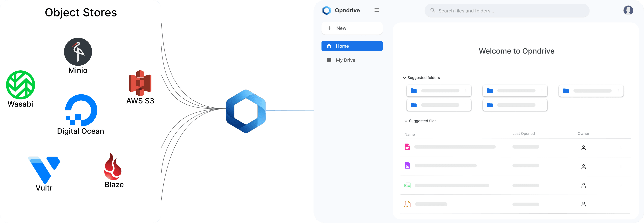Click the Welcome to Opndrive heading
The height and width of the screenshot is (223, 644).
[x=517, y=51]
